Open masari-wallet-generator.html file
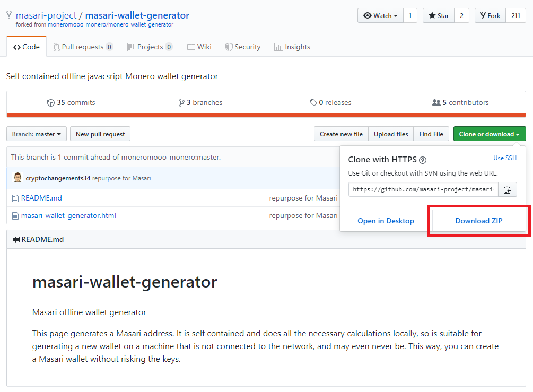This screenshot has height=392, width=533. coord(68,216)
